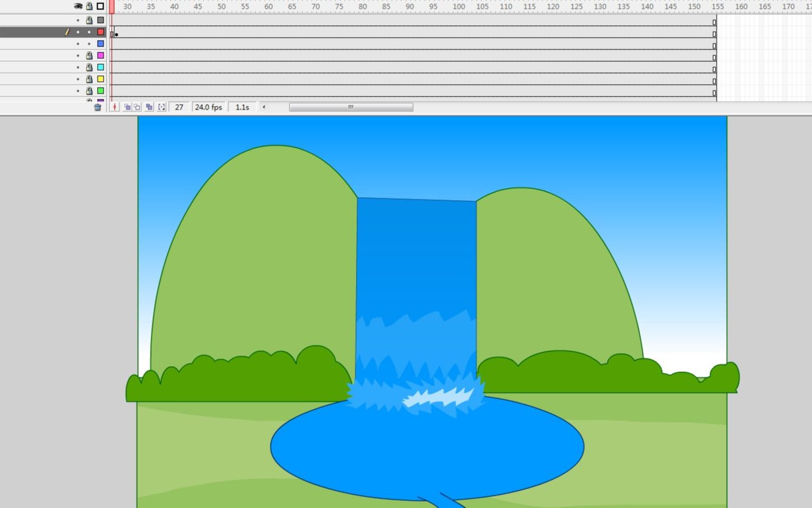Click the end frame marker of the green layer
The image size is (812, 508).
click(x=714, y=93)
